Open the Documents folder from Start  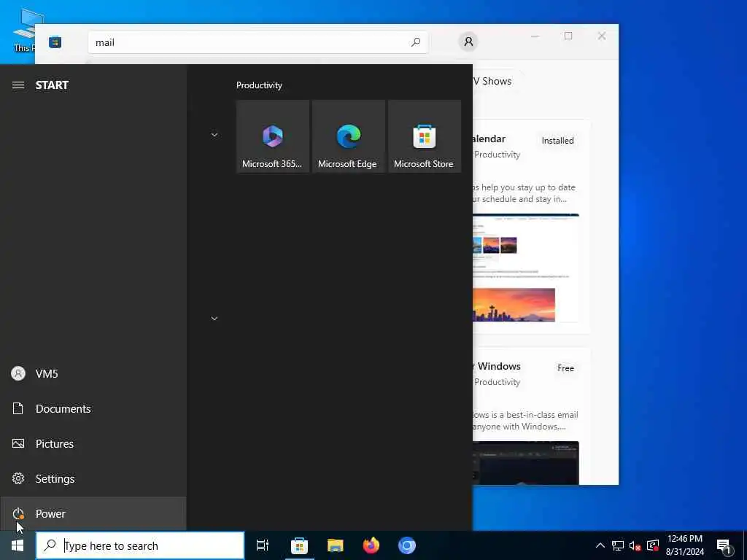point(93,408)
